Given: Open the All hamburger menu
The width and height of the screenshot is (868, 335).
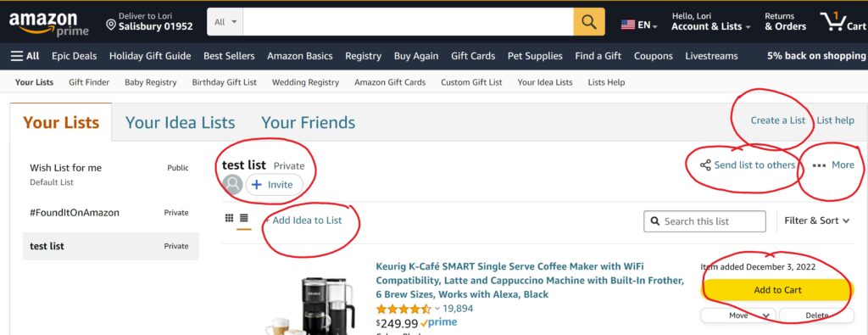Looking at the screenshot, I should pyautogui.click(x=25, y=56).
